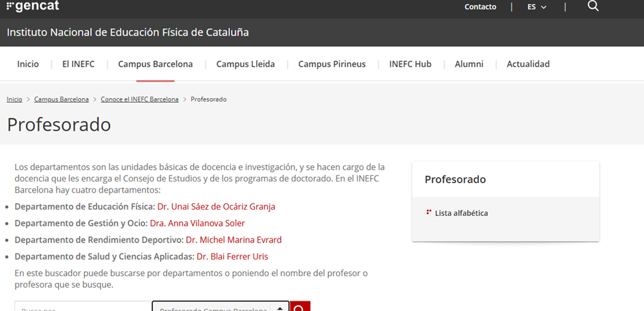Open the INEFC Hub menu
Image resolution: width=644 pixels, height=311 pixels.
[410, 64]
